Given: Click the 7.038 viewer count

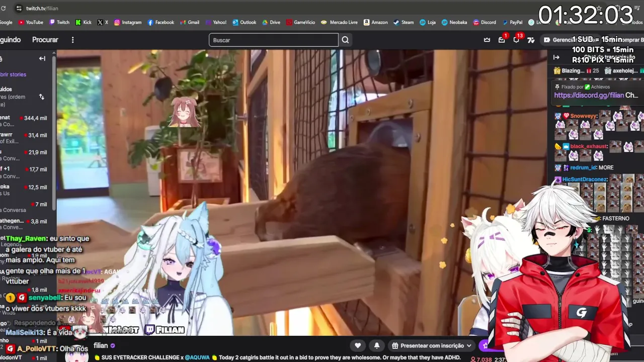Looking at the screenshot, I should coord(480,359).
